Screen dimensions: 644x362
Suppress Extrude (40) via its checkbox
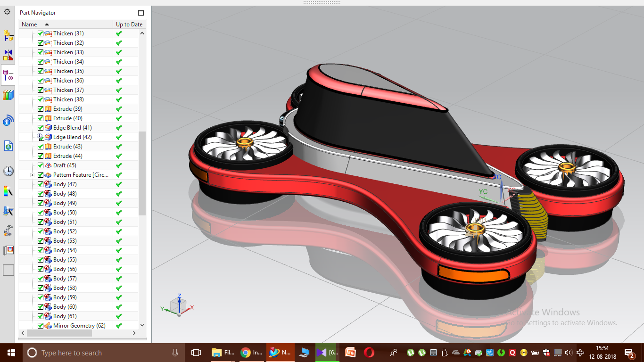[x=40, y=118]
